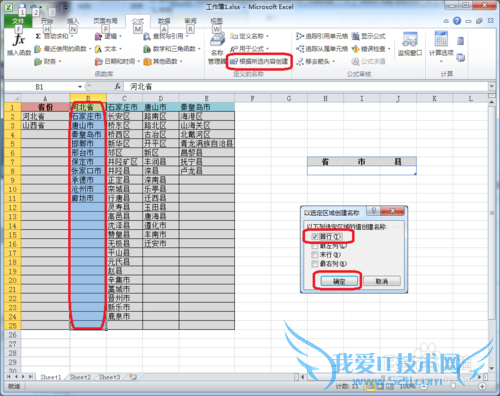Viewport: 500px width, 396px height.
Task: Click 根据所选内容创建 in the ribbon
Action: pos(259,61)
